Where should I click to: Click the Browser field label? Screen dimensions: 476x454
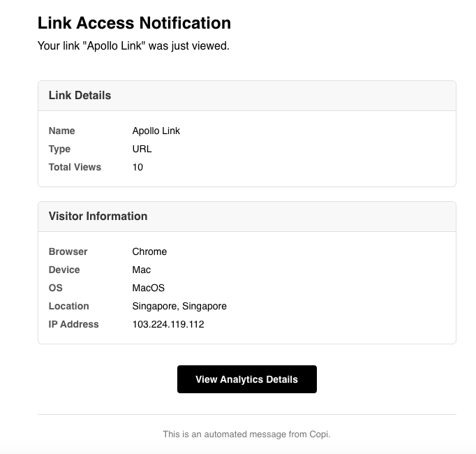pos(68,251)
